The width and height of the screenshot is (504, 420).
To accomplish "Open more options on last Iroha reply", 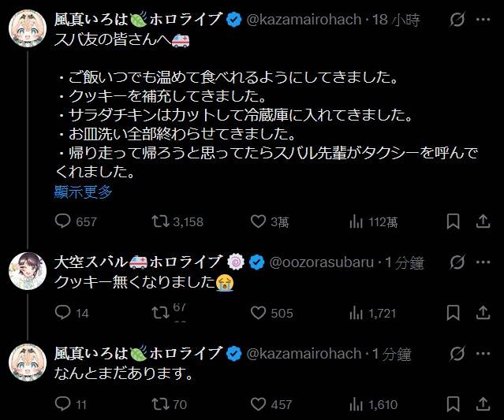I will tap(483, 354).
